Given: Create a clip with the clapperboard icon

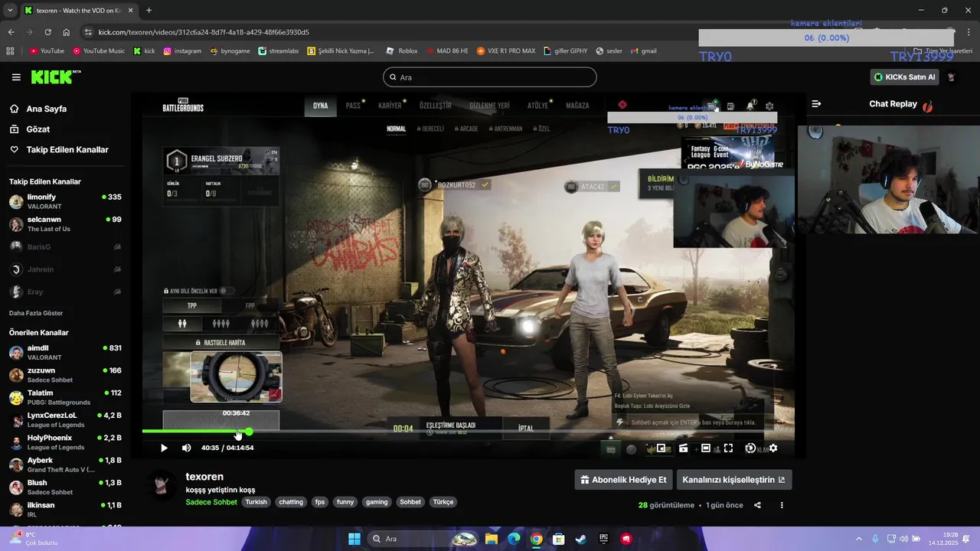Looking at the screenshot, I should (683, 448).
